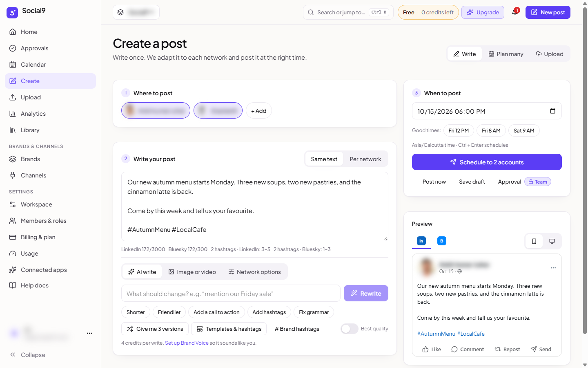Click the Like icon in preview
This screenshot has height=368, width=588.
click(x=425, y=349)
